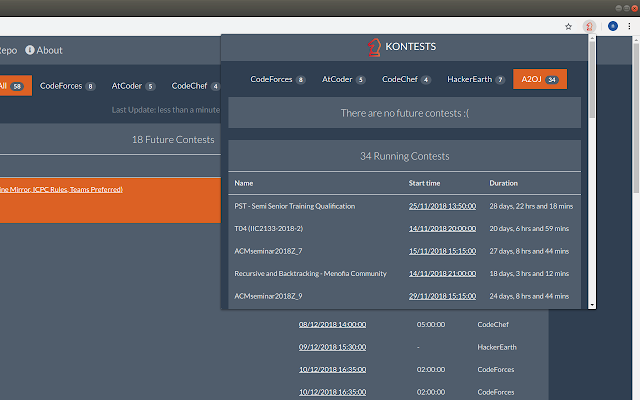This screenshot has width=640, height=400.
Task: Click the Last Update status text
Action: [166, 110]
